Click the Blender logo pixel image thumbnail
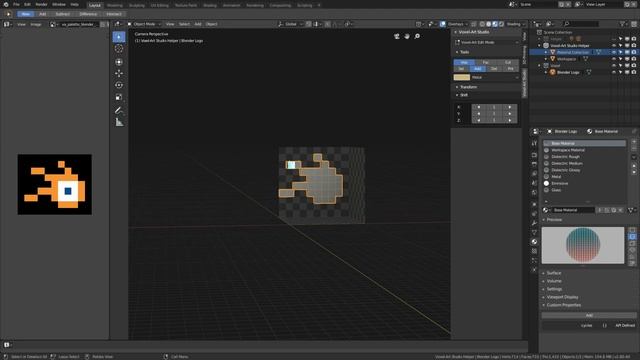This screenshot has width=640, height=360. 55,184
